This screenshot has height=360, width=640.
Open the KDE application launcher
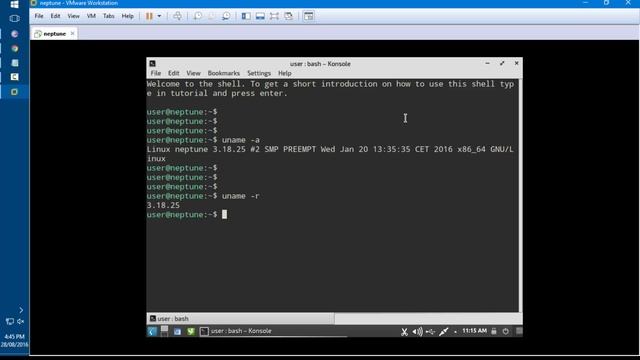(152, 331)
